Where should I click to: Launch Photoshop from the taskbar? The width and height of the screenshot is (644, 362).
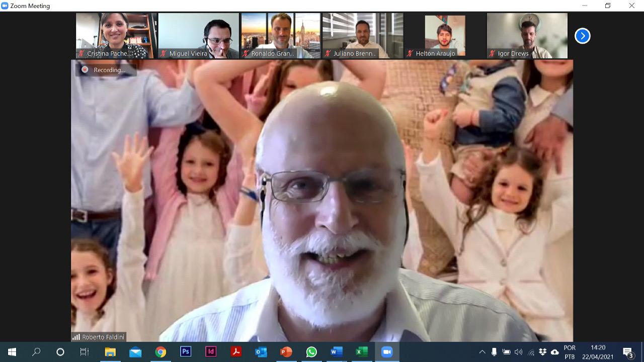point(186,352)
